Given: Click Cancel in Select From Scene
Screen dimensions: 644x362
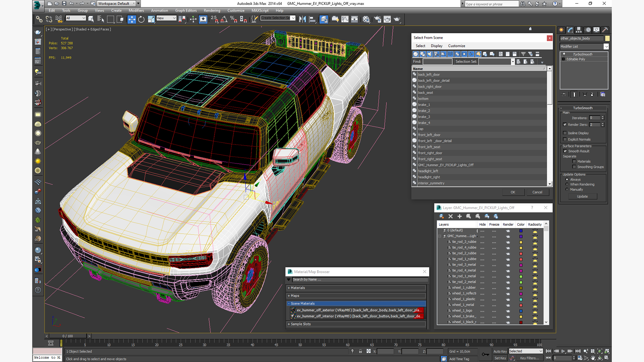Looking at the screenshot, I should pos(537,192).
